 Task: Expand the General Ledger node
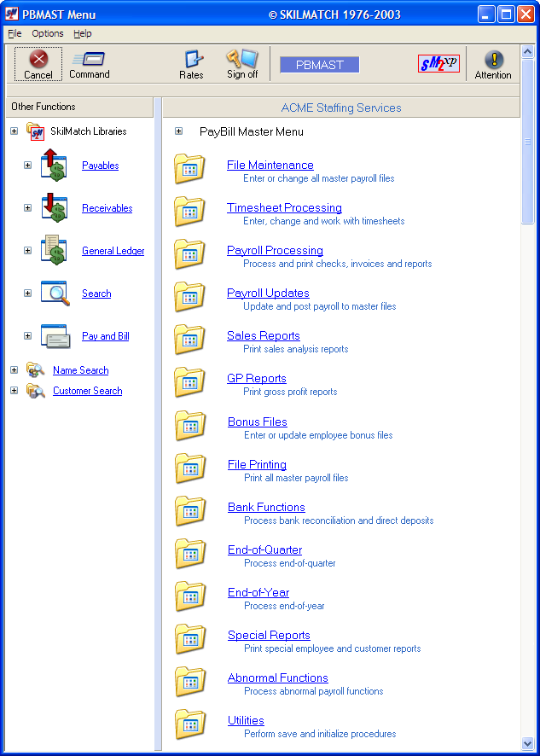tap(27, 251)
